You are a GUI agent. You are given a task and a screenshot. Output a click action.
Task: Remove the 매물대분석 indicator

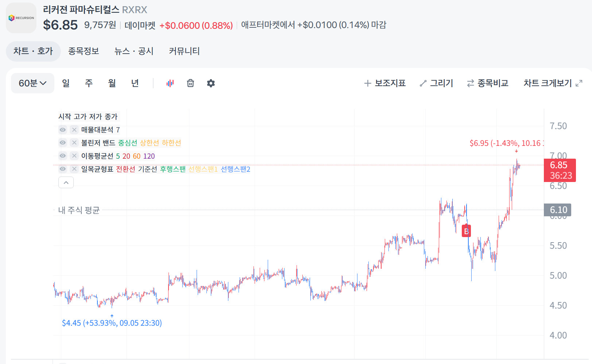click(74, 130)
